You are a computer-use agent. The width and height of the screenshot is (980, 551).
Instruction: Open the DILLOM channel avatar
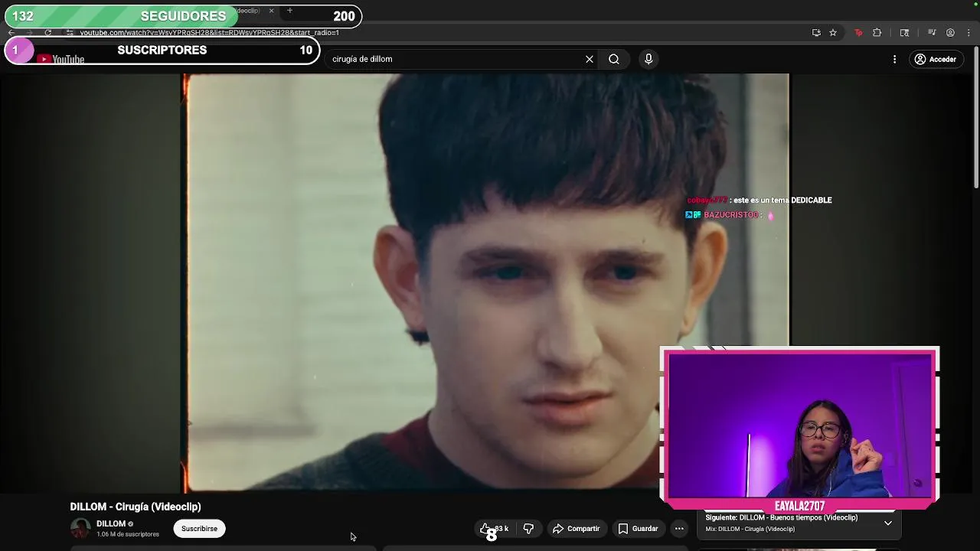(x=80, y=528)
